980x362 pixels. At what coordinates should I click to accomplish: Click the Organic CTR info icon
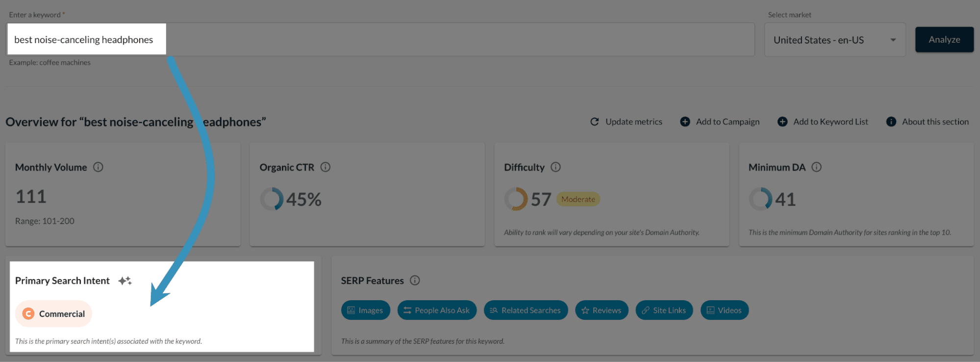(326, 167)
